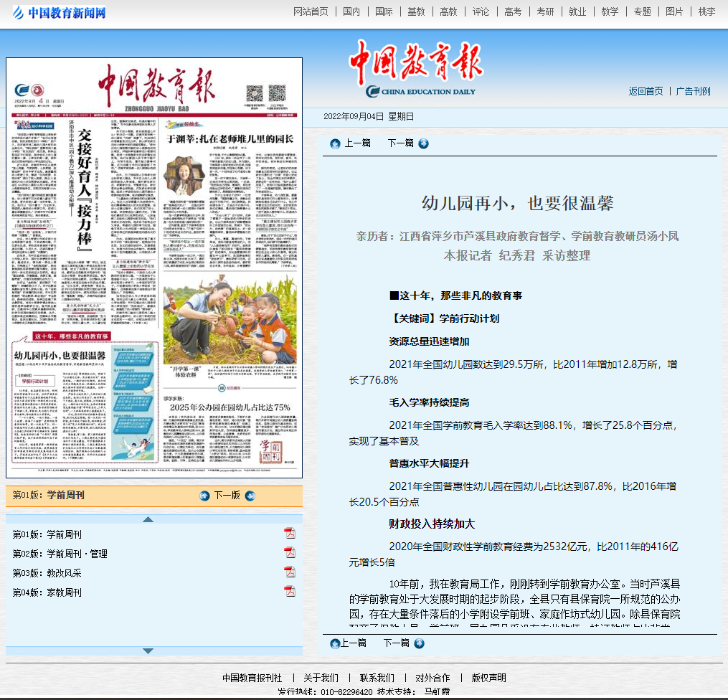Open 就业 in top navigation
This screenshot has width=728, height=700.
coord(577,11)
